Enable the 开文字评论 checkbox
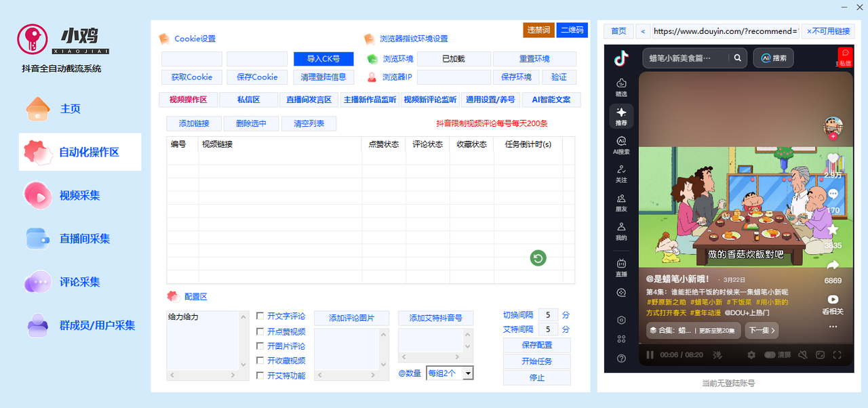Viewport: 868px width, 408px height. click(260, 316)
